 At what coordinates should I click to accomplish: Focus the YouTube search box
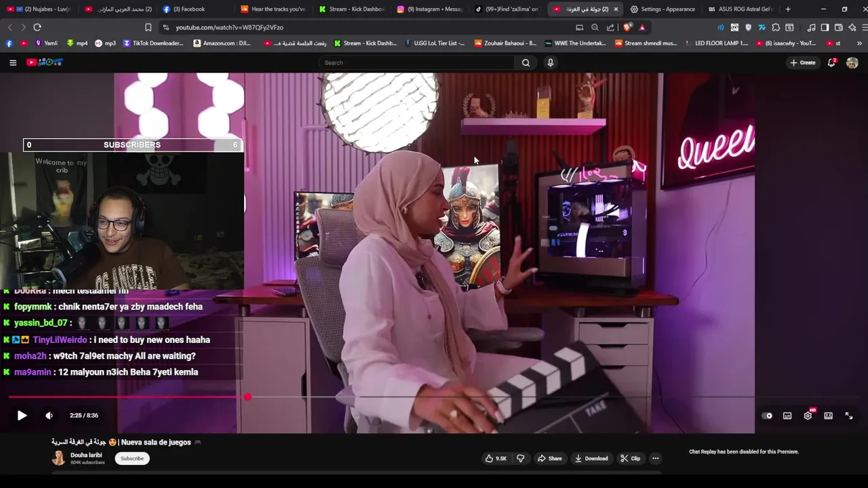coord(417,62)
